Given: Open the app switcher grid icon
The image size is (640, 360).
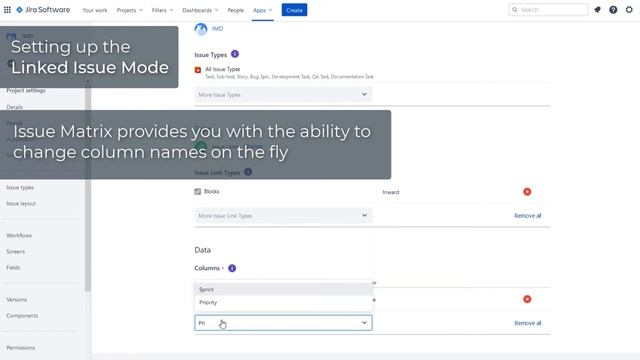Looking at the screenshot, I should [7, 10].
